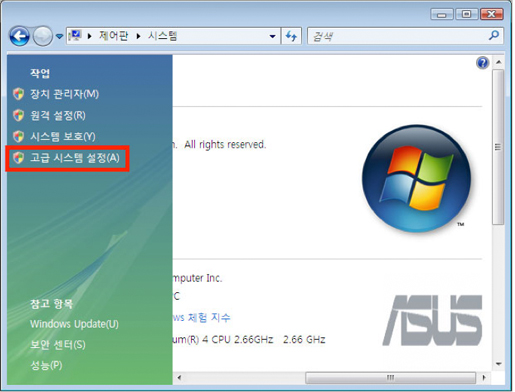Click the shield icon beside 고급 시스템 설정
This screenshot has width=515, height=392.
pyautogui.click(x=19, y=158)
